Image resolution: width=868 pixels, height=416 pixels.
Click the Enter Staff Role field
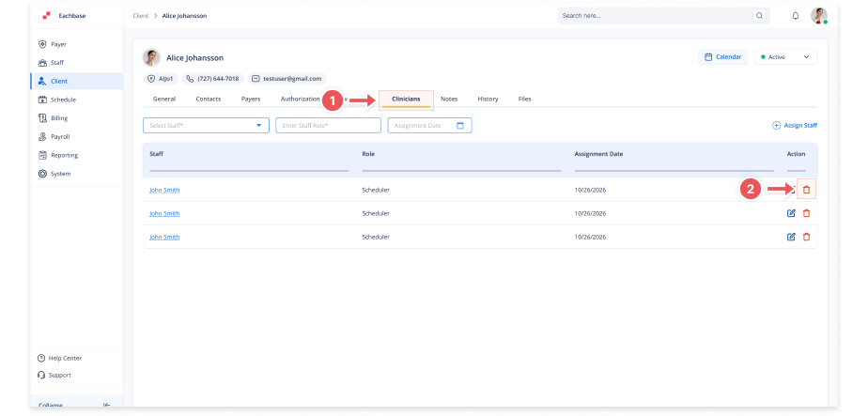(328, 126)
